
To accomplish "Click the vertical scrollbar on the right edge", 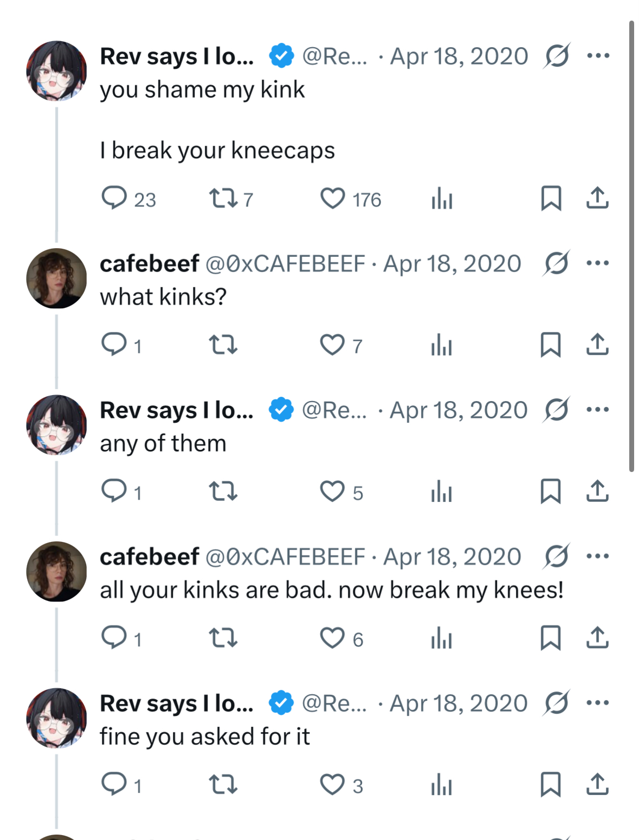I will pos(631,247).
